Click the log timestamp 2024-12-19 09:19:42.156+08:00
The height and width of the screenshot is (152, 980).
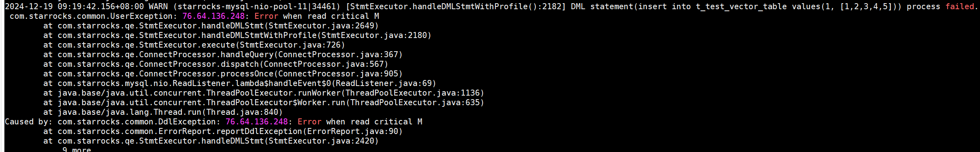coord(74,6)
